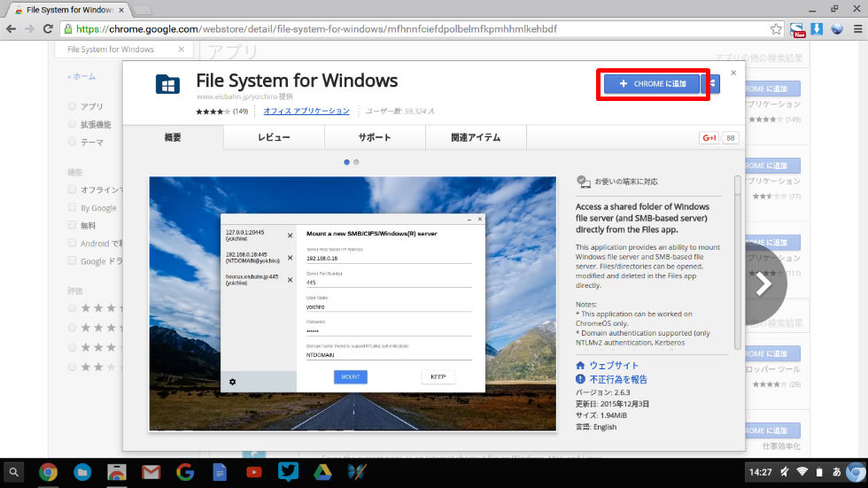Screen dimensions: 868x488
Task: Check the 無料 filter checkbox
Action: pos(72,225)
